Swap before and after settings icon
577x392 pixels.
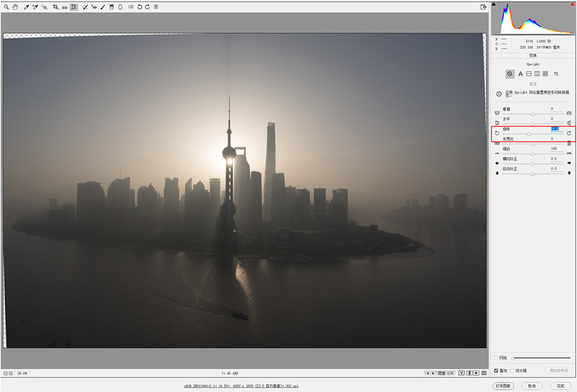(470, 373)
